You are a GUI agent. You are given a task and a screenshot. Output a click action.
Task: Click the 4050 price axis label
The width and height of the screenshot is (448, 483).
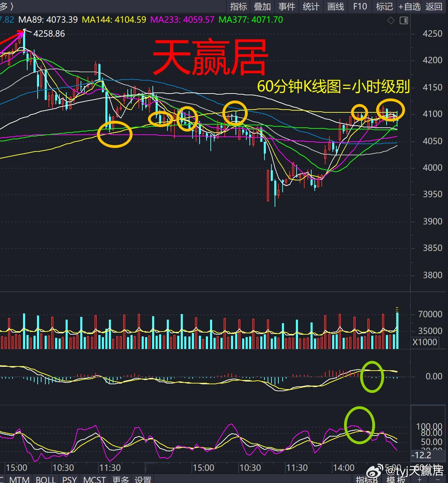pos(432,141)
